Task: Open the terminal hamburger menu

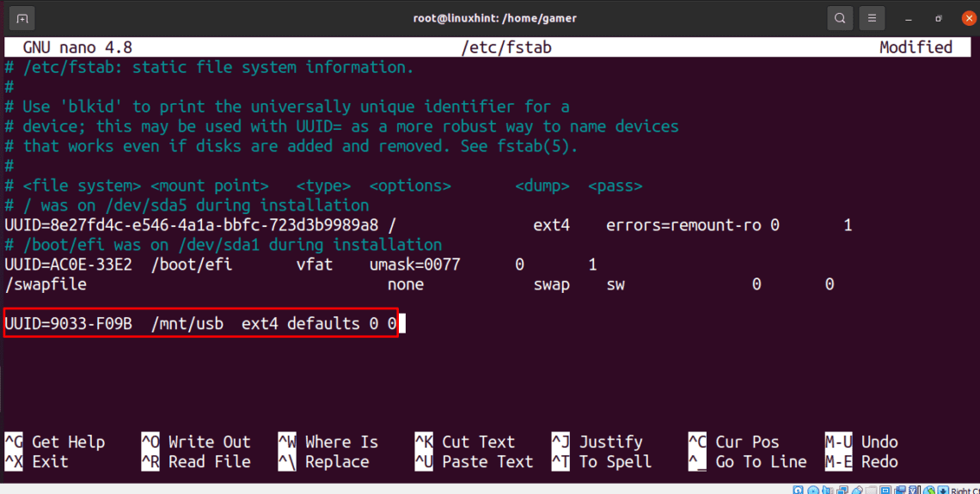Action: click(x=872, y=18)
